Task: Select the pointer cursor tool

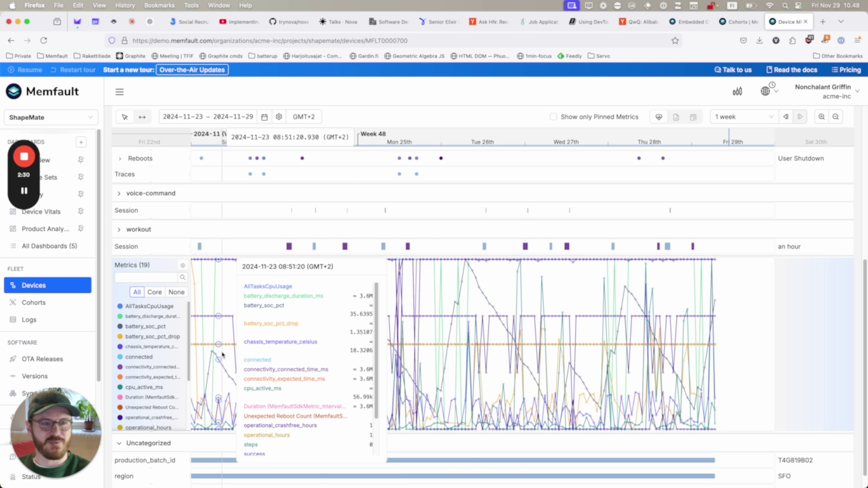Action: (x=125, y=117)
